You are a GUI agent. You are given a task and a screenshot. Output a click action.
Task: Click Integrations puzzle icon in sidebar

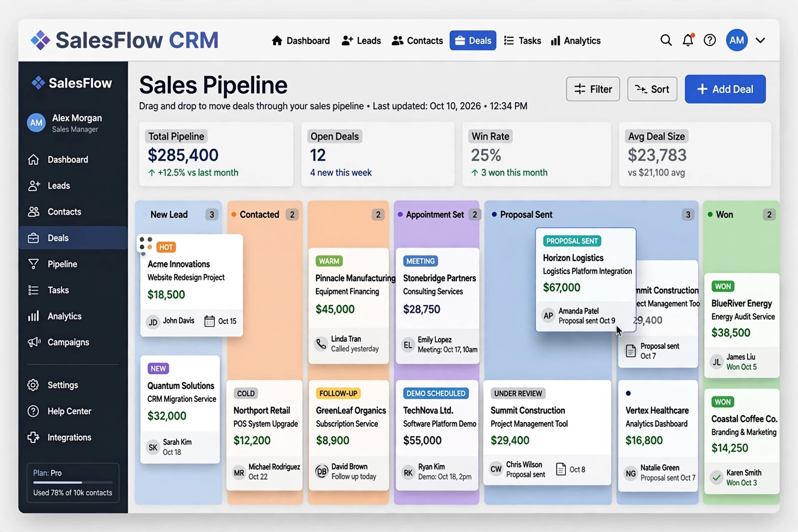(x=33, y=437)
